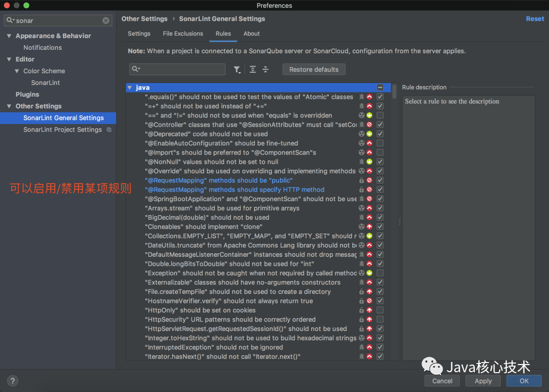Viewport: 549px width, 392px height.
Task: Uncheck the "Iterator.hasNext()" rule checkbox
Action: tap(380, 356)
